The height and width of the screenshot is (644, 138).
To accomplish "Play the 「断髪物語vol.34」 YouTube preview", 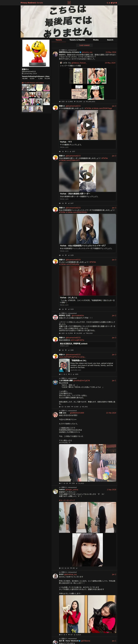I will (x=64, y=365).
